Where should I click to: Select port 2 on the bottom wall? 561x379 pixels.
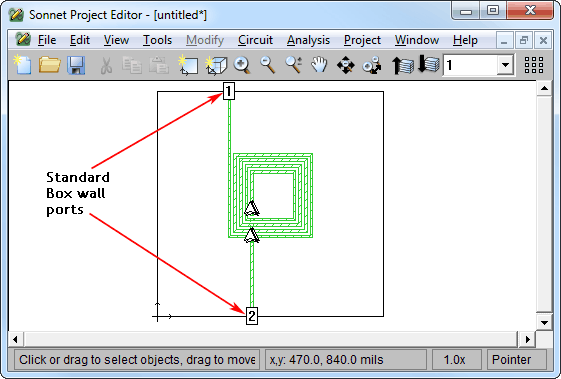coord(252,316)
